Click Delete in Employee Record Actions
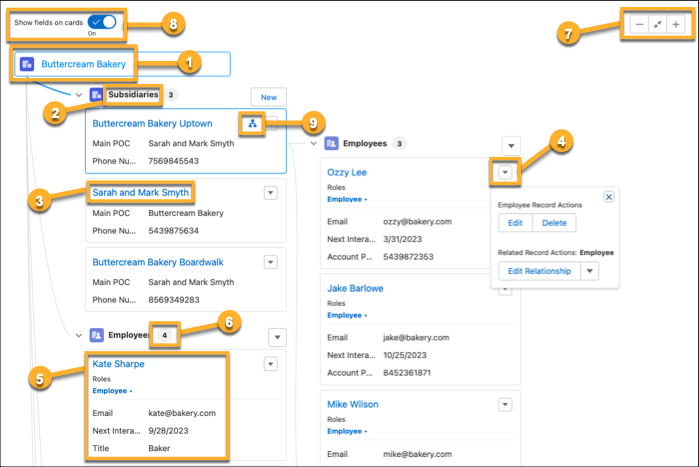The image size is (699, 467). [x=553, y=223]
